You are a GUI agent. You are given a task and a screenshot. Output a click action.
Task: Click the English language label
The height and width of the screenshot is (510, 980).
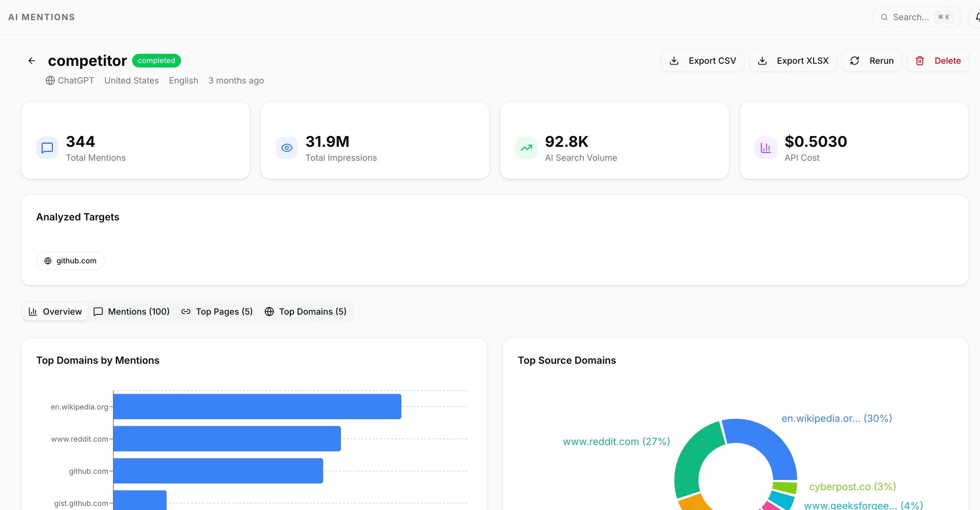(x=184, y=81)
